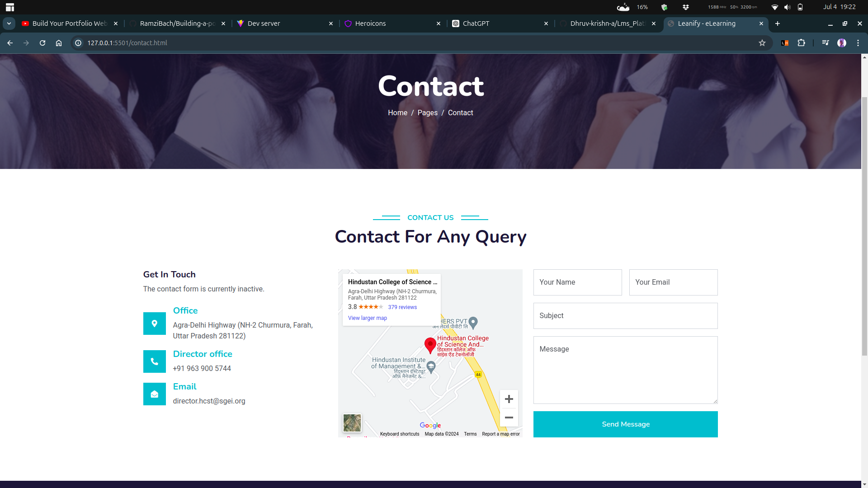
Task: Zoom in on the map with plus
Action: click(509, 399)
